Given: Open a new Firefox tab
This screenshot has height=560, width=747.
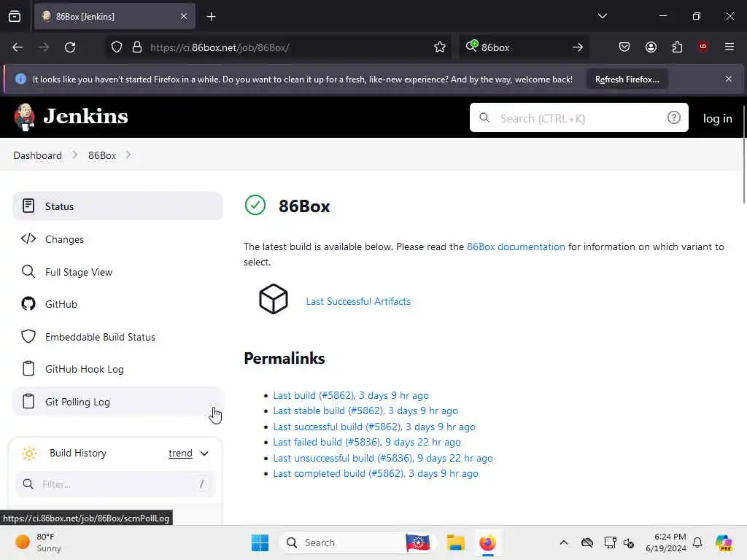Looking at the screenshot, I should (x=211, y=17).
